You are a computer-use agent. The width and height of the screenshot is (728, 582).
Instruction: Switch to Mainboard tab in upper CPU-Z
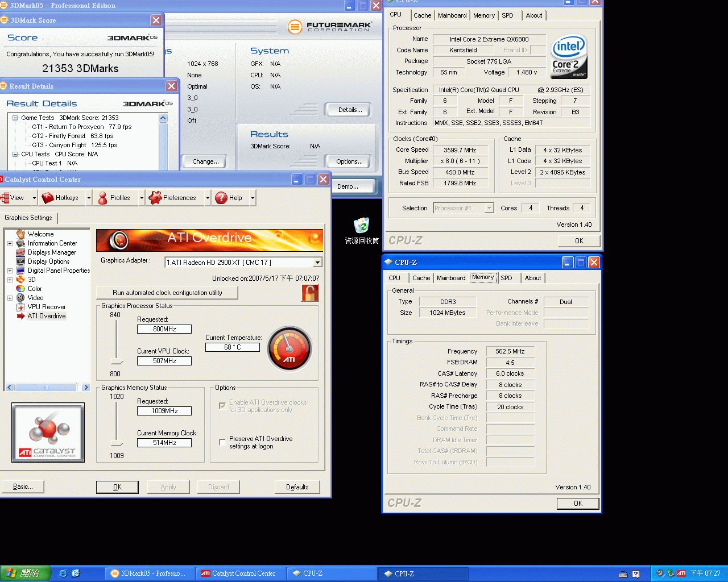[x=452, y=15]
